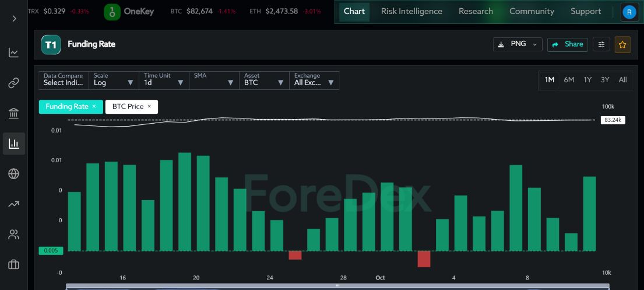
Task: Open the Asset BTC dropdown
Action: [x=264, y=80]
